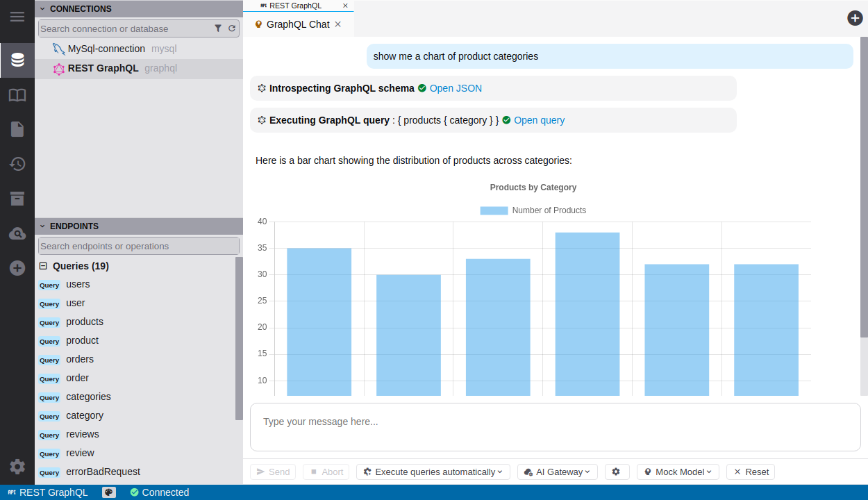Collapse the Queries (19) tree node
Image resolution: width=868 pixels, height=500 pixels.
click(43, 266)
